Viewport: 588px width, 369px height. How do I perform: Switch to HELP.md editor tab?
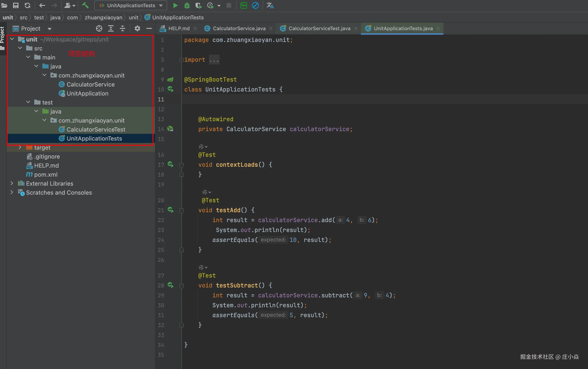pos(179,29)
